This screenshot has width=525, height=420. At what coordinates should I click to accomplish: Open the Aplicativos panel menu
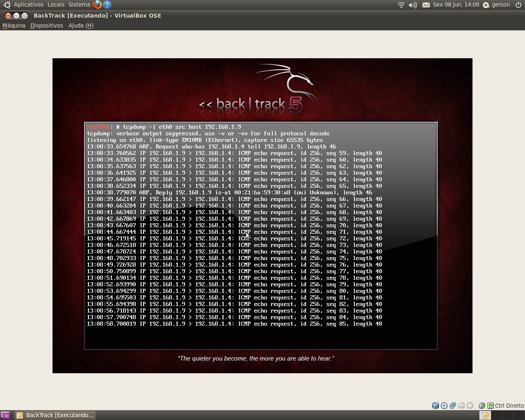click(28, 5)
